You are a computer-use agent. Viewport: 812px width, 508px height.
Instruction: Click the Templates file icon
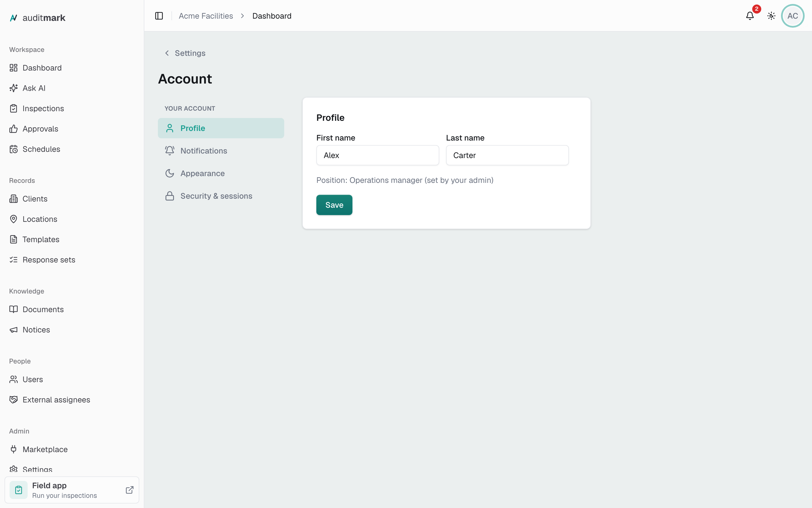click(x=14, y=240)
